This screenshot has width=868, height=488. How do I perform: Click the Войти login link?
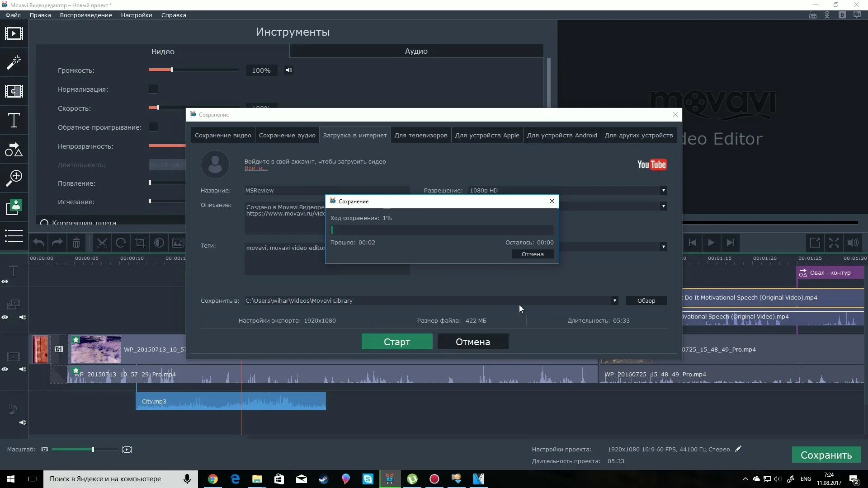256,168
